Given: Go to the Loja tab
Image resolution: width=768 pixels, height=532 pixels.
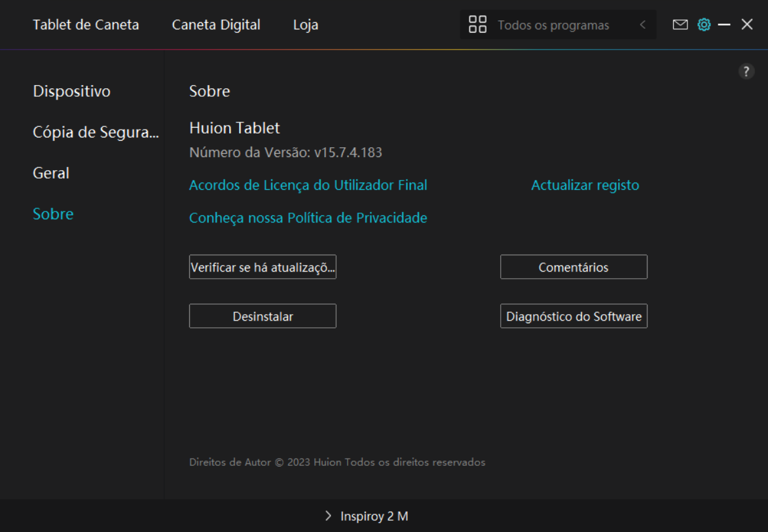Looking at the screenshot, I should (x=306, y=25).
